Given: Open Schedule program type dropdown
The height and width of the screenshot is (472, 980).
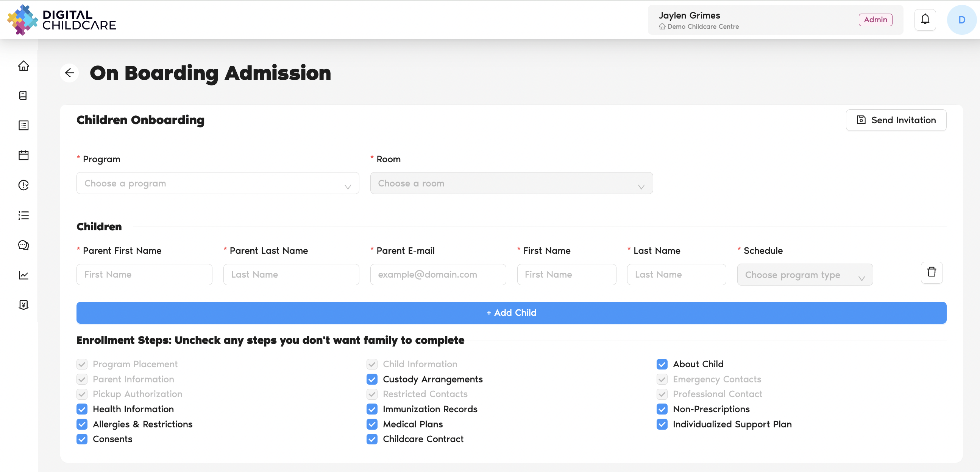Looking at the screenshot, I should click(x=805, y=275).
